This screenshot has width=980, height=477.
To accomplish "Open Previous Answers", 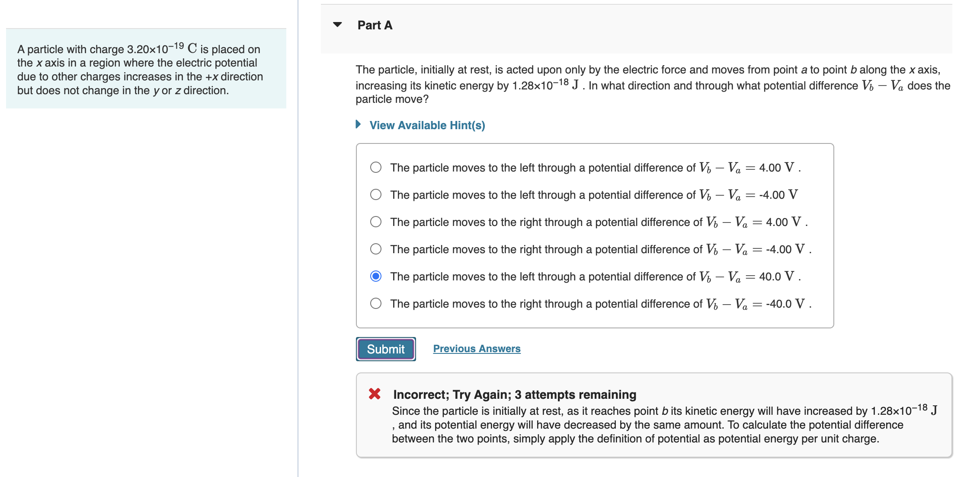I will 477,349.
